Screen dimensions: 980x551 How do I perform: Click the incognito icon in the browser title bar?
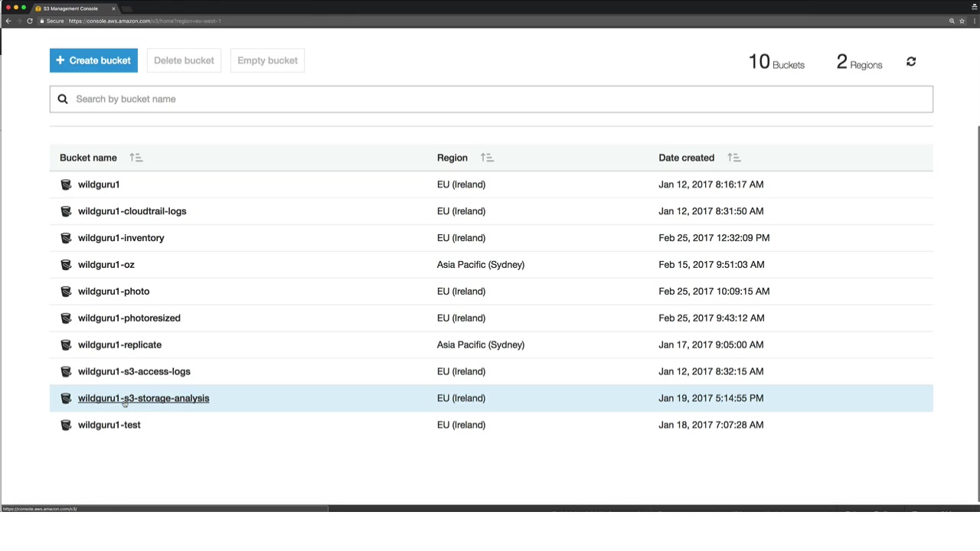[x=974, y=7]
